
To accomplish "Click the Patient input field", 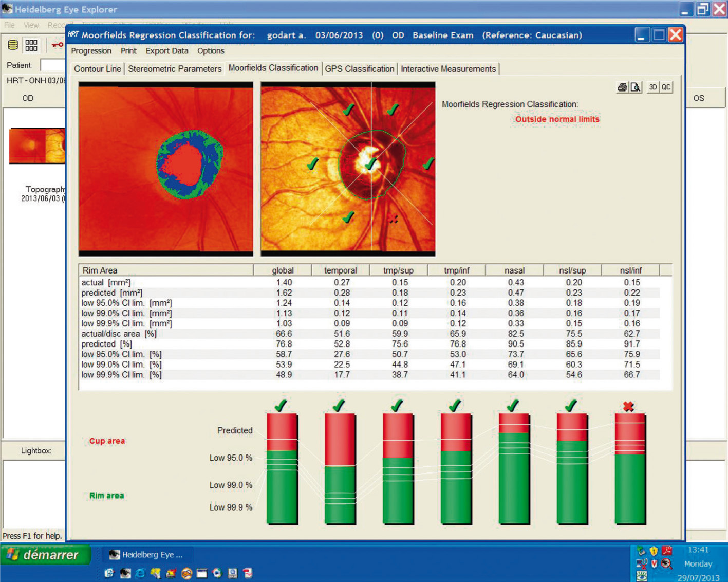I will tap(53, 65).
